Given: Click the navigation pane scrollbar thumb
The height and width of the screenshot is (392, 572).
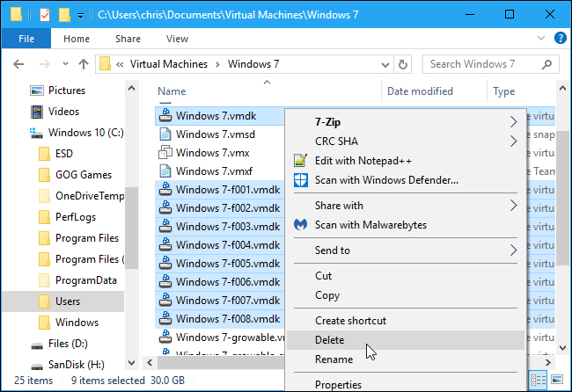Looking at the screenshot, I should 132,228.
